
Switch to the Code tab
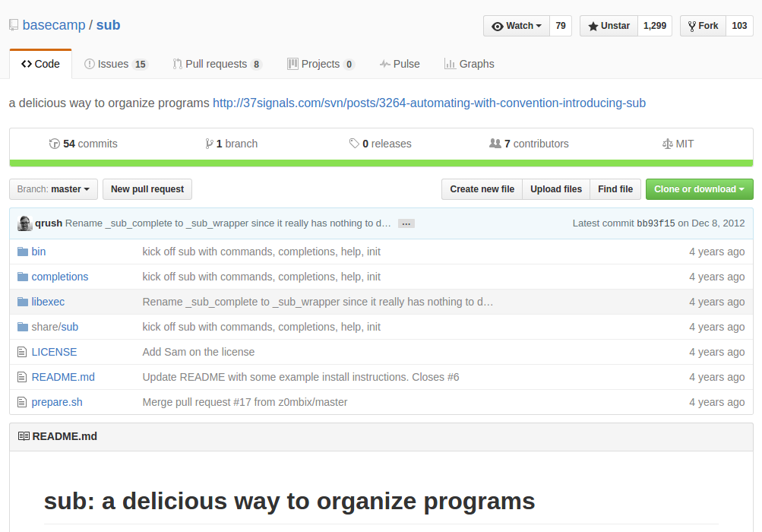40,64
